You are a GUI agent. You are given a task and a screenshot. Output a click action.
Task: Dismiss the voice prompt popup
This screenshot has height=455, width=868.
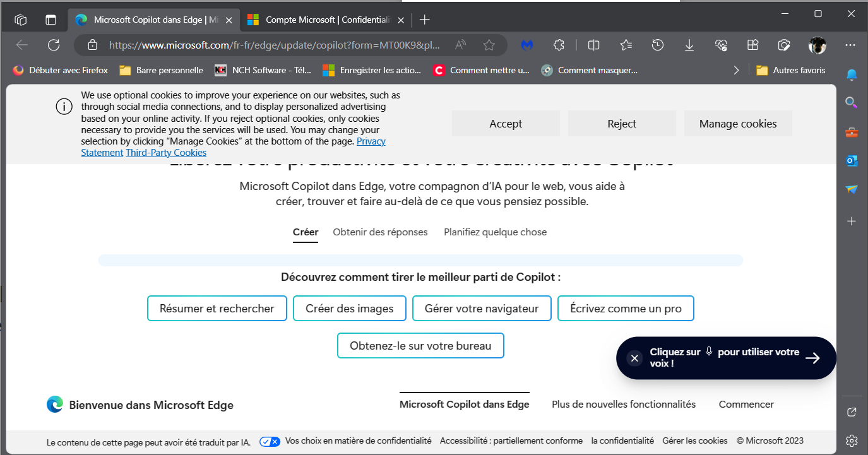pyautogui.click(x=634, y=358)
